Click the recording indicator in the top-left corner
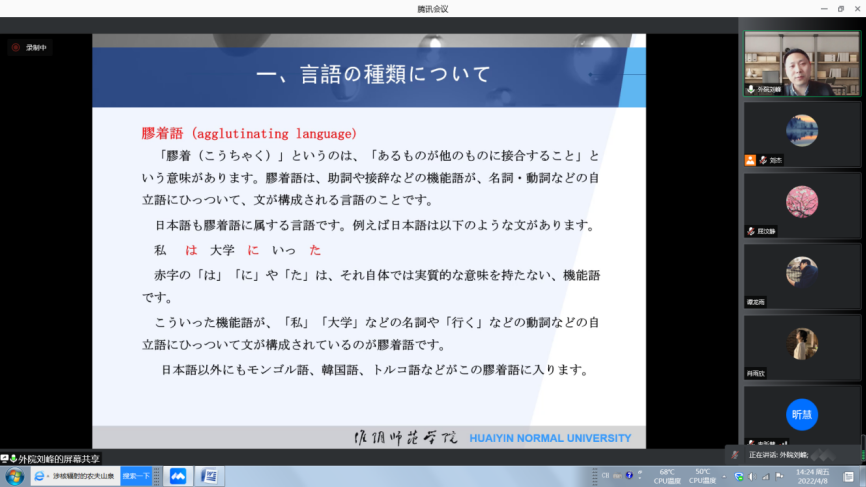The width and height of the screenshot is (866, 487). tap(30, 46)
